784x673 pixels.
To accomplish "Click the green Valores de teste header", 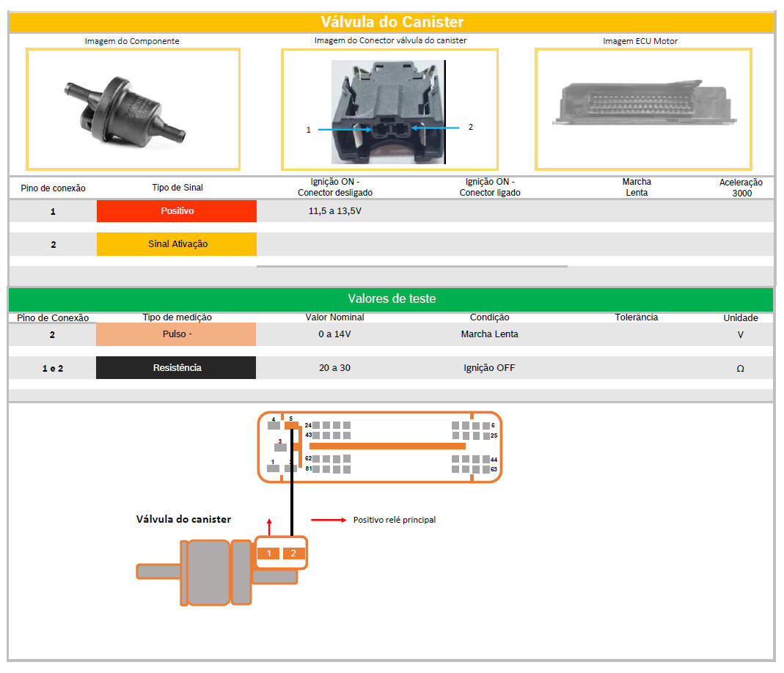I will point(391,299).
